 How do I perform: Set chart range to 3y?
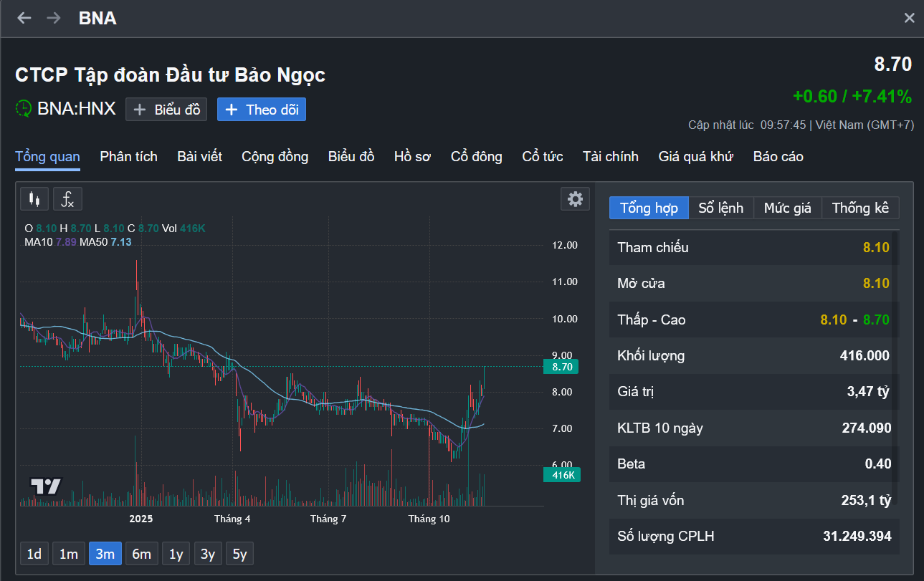(208, 554)
